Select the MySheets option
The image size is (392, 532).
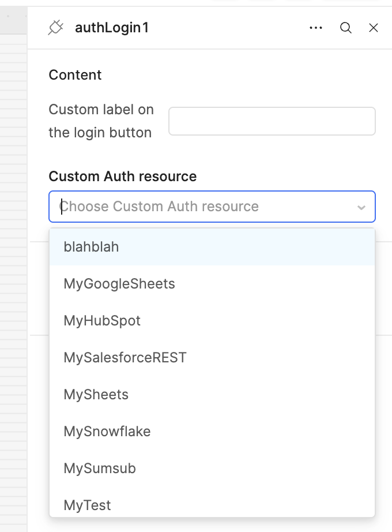(x=96, y=395)
